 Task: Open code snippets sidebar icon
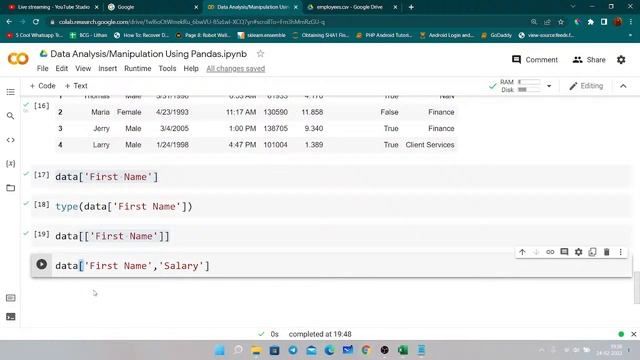(11, 140)
